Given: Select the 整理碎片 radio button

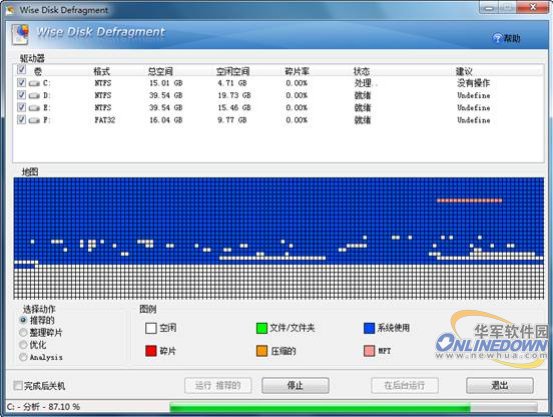Looking at the screenshot, I should click(23, 332).
